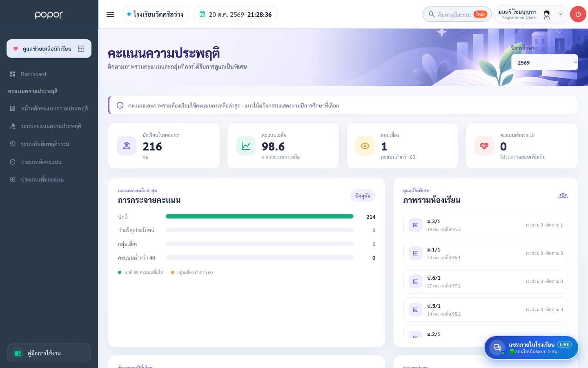Open ประเภทเพิ่มคะแนน menu item
This screenshot has height=368, width=588.
[49, 180]
